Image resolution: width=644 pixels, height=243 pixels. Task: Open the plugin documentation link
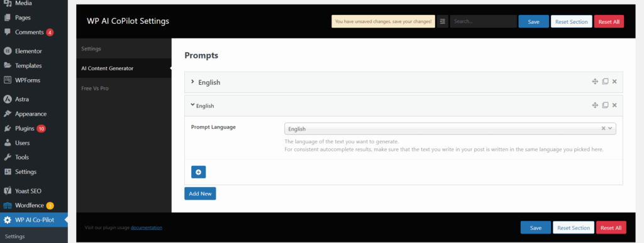point(146,227)
